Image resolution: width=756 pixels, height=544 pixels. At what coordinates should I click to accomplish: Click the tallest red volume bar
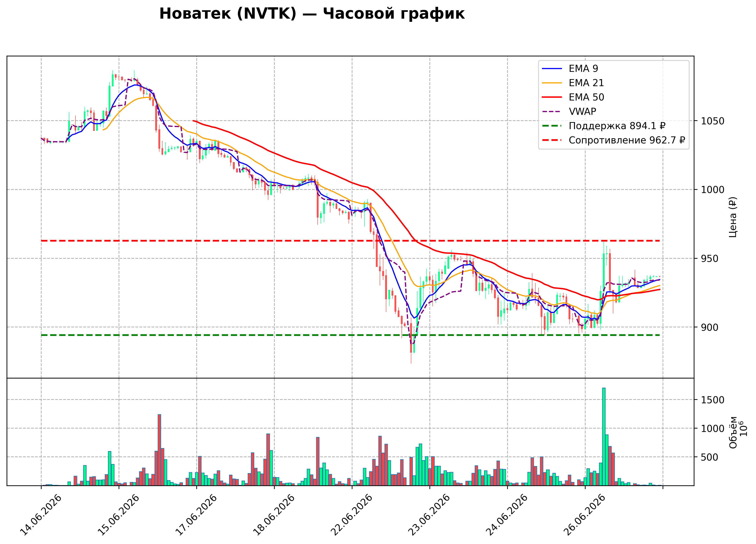[159, 450]
